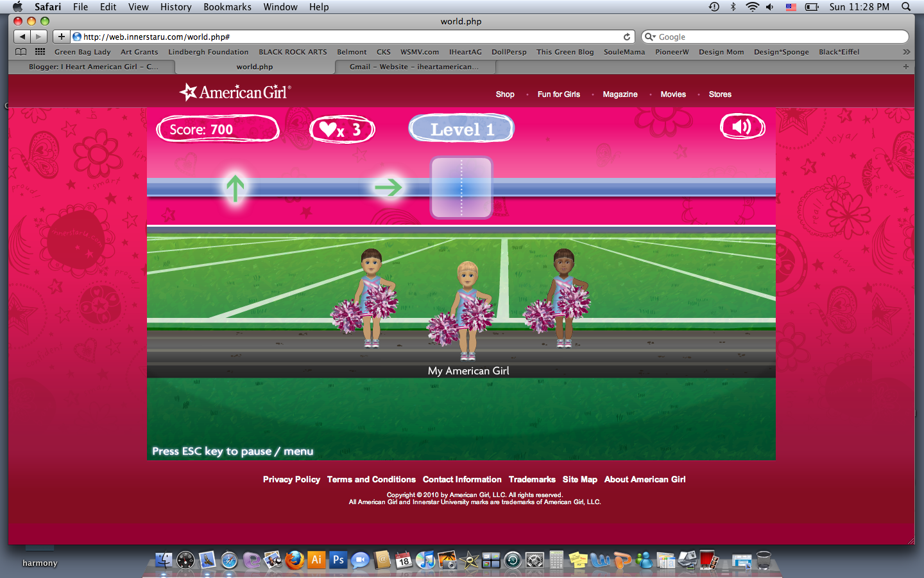
Task: Switch to the Gmail Website tab
Action: pyautogui.click(x=414, y=67)
